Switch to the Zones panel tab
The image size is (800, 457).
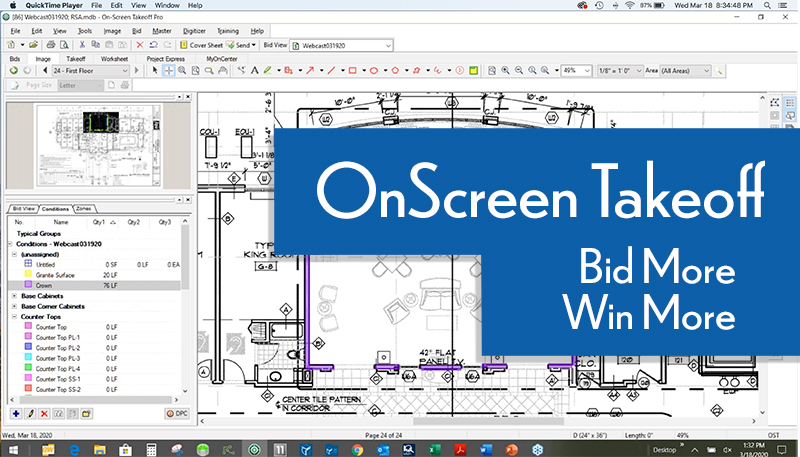[84, 209]
